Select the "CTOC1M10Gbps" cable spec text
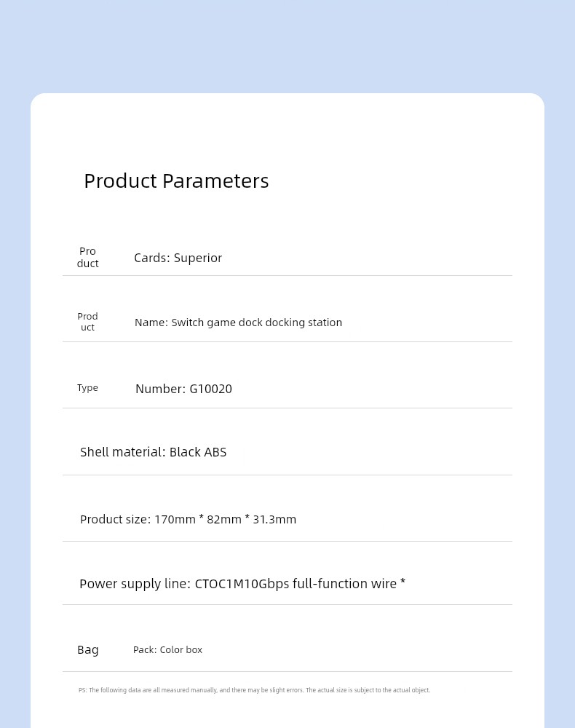This screenshot has height=728, width=575. click(242, 584)
